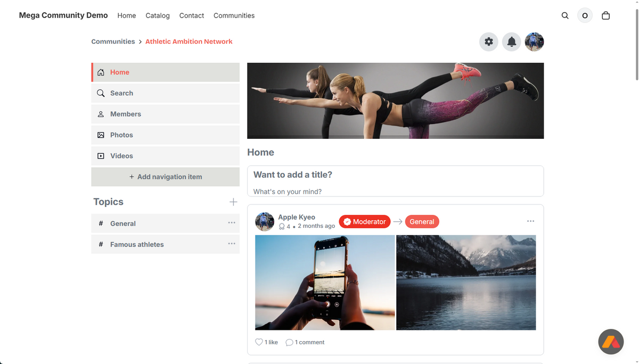The width and height of the screenshot is (639, 364).
Task: Open Communities in the top menu
Action: [x=234, y=15]
